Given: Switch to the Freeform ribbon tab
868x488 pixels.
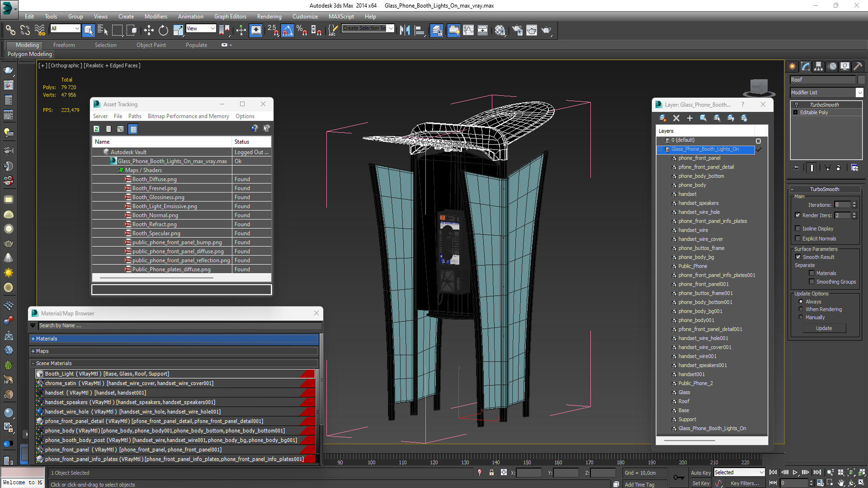Looking at the screenshot, I should (64, 45).
